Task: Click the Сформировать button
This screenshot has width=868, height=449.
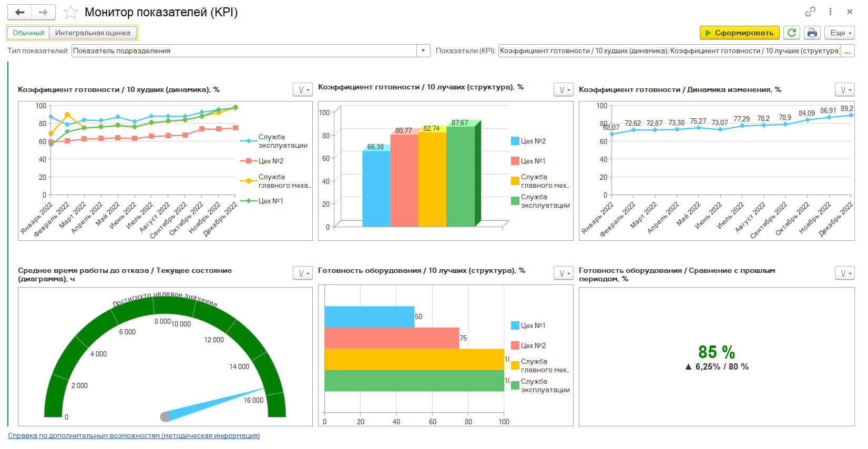Action: pos(739,33)
